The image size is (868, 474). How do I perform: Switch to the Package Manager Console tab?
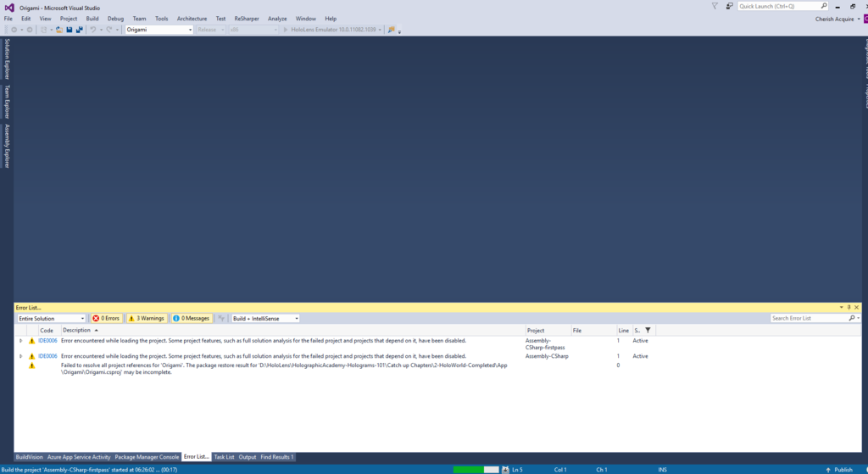pos(147,457)
